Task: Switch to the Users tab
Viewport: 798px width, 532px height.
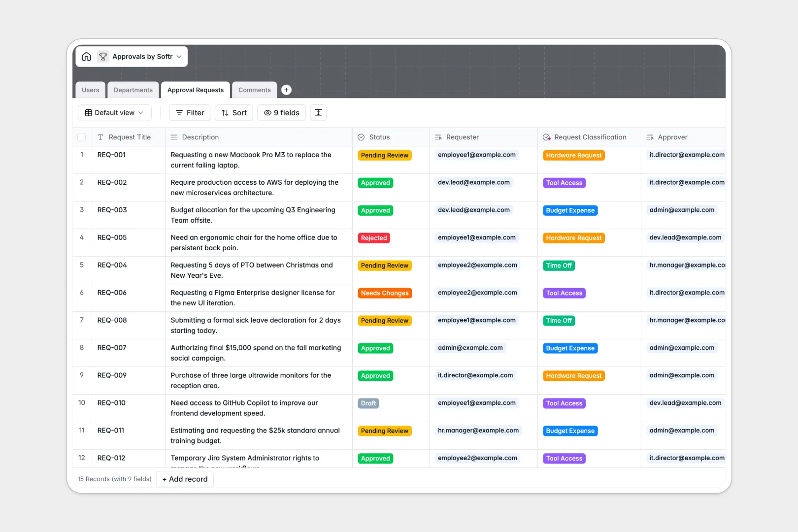Action: coord(90,90)
